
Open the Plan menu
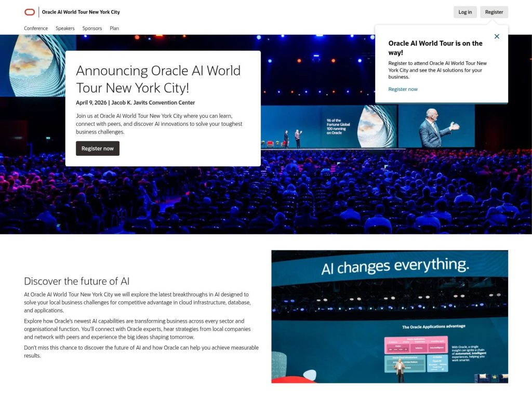click(114, 28)
